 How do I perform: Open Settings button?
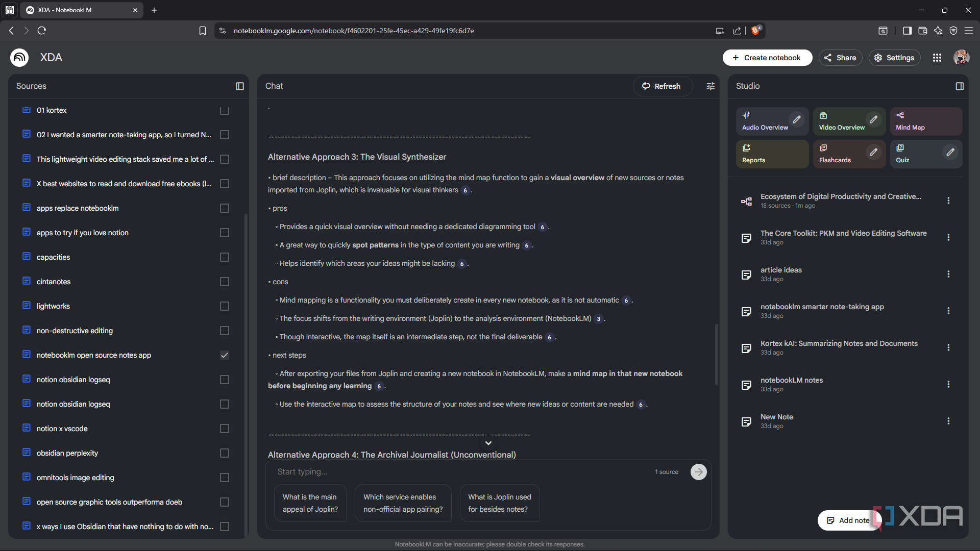click(x=894, y=58)
